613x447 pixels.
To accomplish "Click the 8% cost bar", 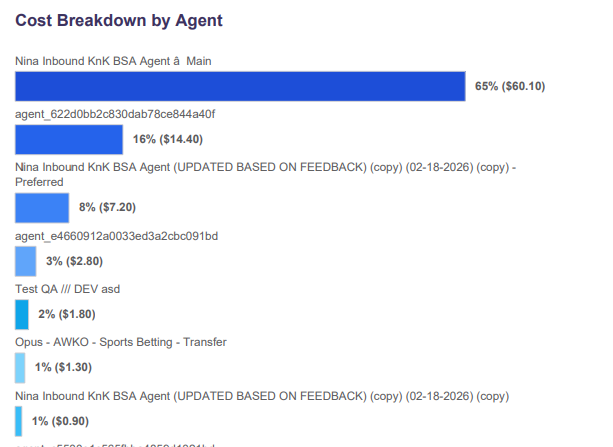I will click(x=42, y=207).
